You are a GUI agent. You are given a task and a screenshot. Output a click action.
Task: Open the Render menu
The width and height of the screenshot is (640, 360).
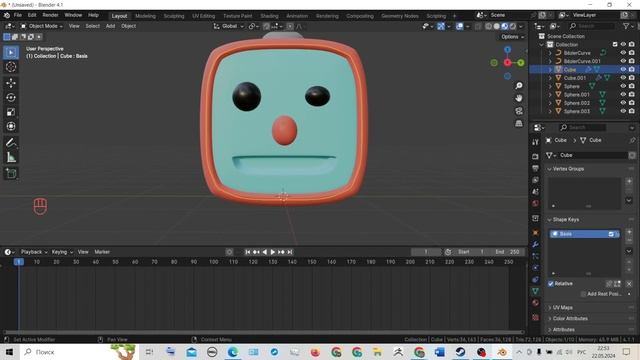[x=51, y=15]
